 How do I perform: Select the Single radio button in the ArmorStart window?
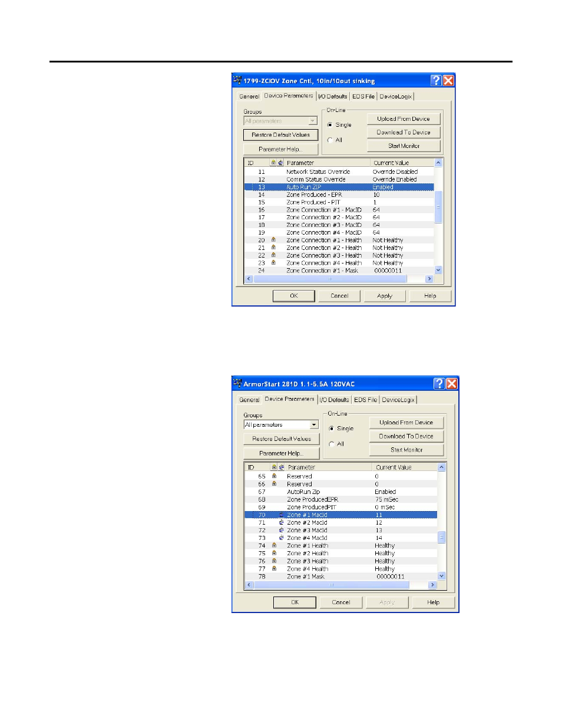point(332,429)
